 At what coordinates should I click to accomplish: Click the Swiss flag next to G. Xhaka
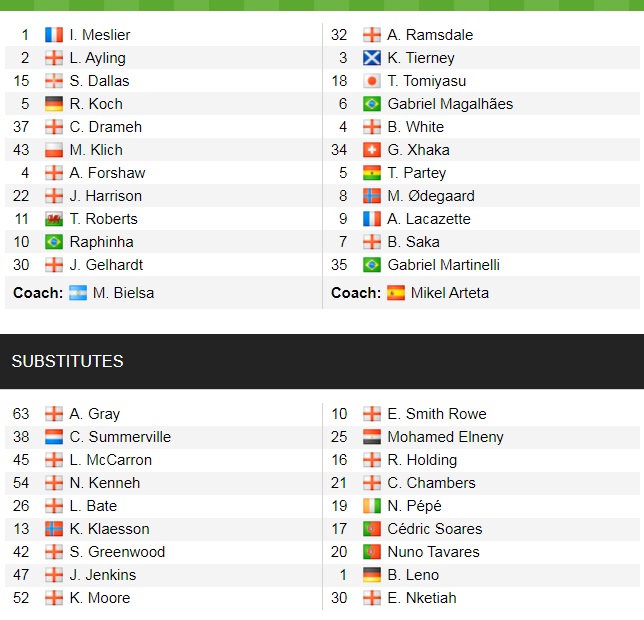[372, 150]
